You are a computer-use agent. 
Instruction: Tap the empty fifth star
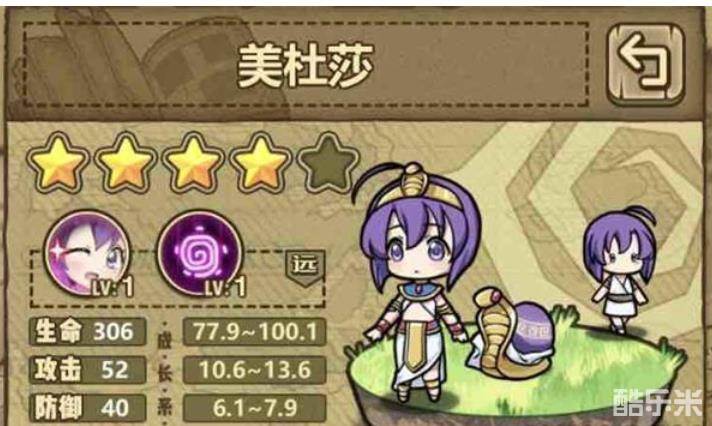click(x=328, y=163)
